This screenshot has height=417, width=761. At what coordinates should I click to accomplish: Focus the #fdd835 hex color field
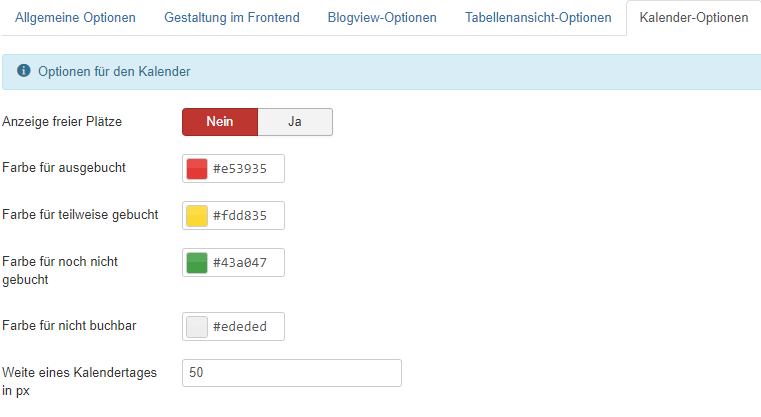[246, 215]
